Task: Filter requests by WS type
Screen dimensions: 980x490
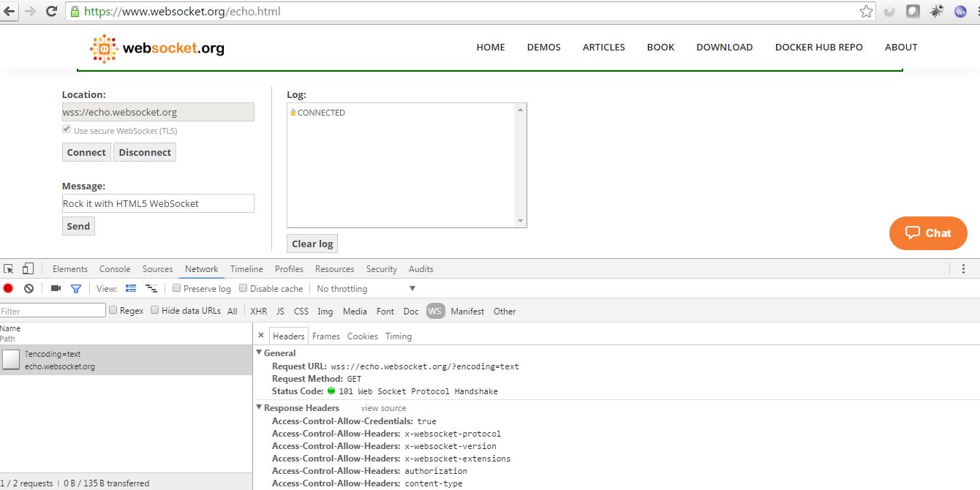Action: click(x=435, y=311)
